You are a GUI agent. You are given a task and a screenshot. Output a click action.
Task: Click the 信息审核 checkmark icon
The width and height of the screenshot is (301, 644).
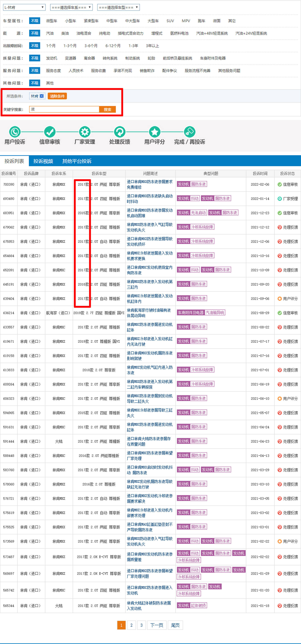point(50,132)
